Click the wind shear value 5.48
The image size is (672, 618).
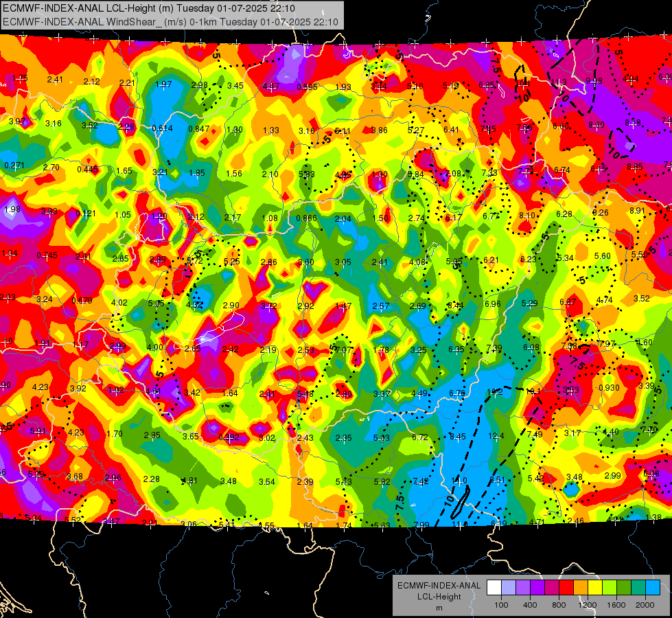click(x=305, y=393)
